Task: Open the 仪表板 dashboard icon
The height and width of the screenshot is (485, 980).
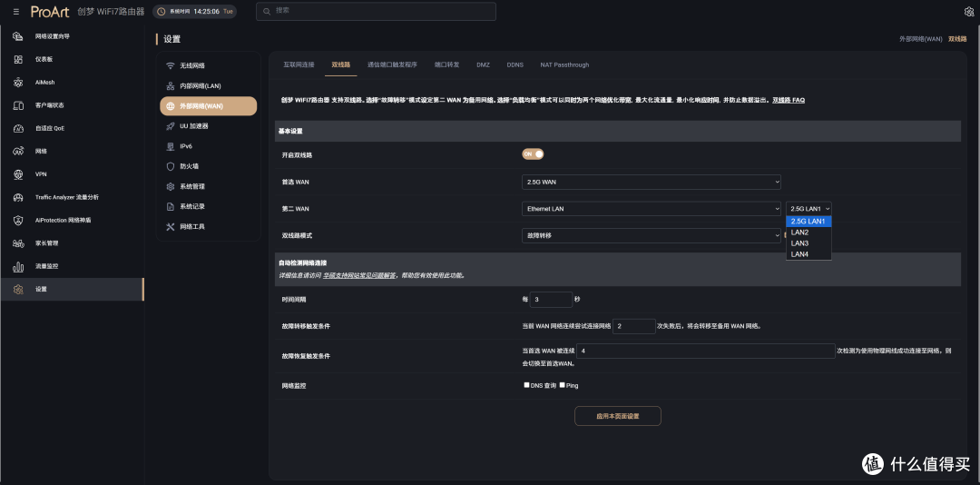Action: 19,59
